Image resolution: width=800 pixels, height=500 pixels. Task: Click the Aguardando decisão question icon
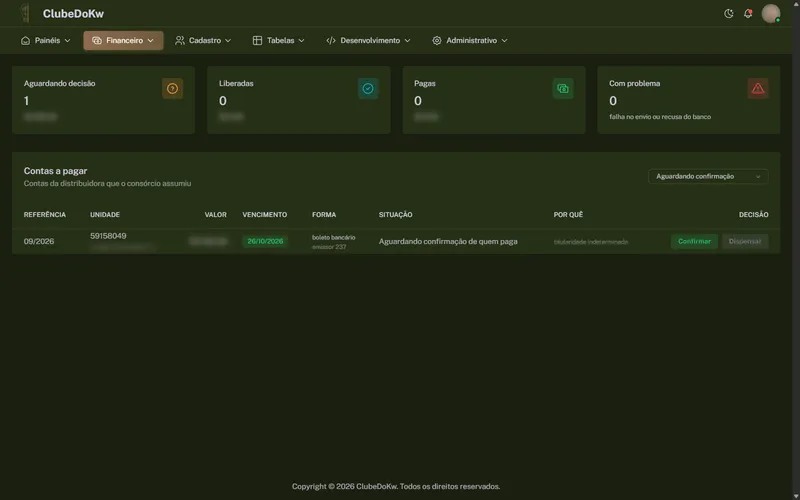[172, 89]
